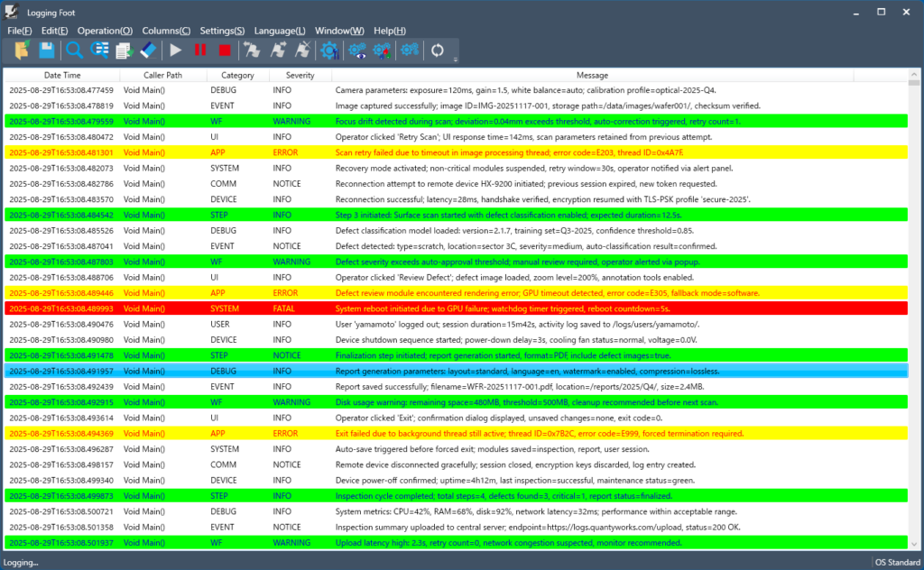The height and width of the screenshot is (570, 924).
Task: Toggle the view settings gear with eye icon
Action: 356,51
